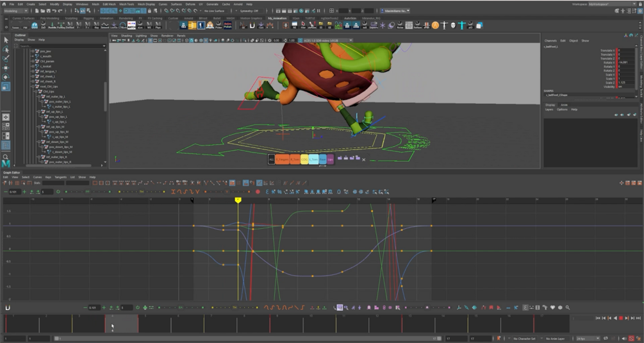The width and height of the screenshot is (644, 343).
Task: Click the Outliner search field
Action: click(x=62, y=46)
